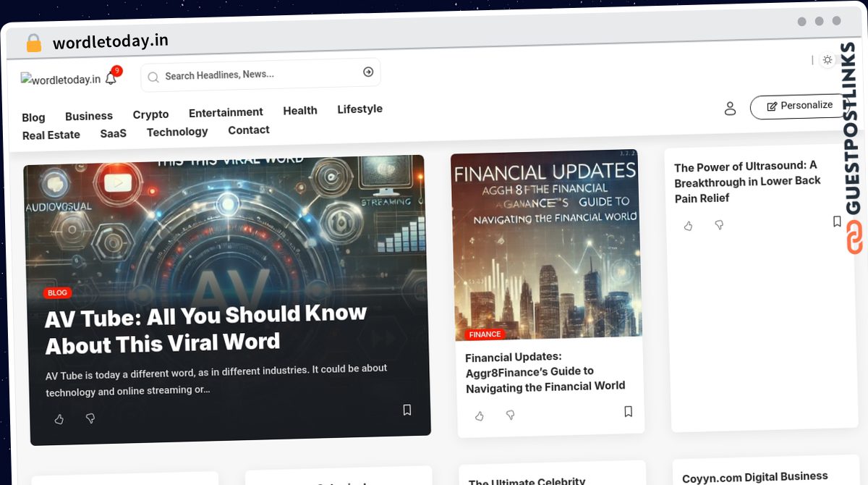Read The Power of Ultrasound article
Viewport: 868px width, 485px height.
click(747, 182)
